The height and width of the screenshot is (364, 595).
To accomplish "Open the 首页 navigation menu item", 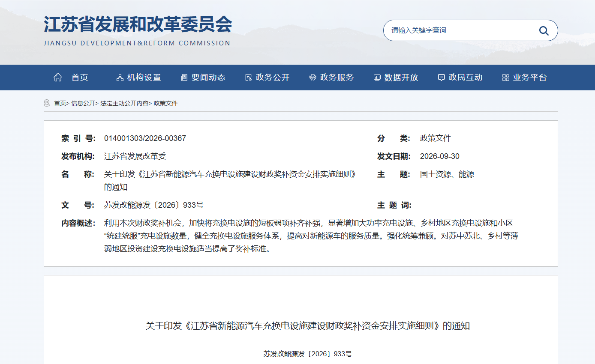I will [80, 78].
